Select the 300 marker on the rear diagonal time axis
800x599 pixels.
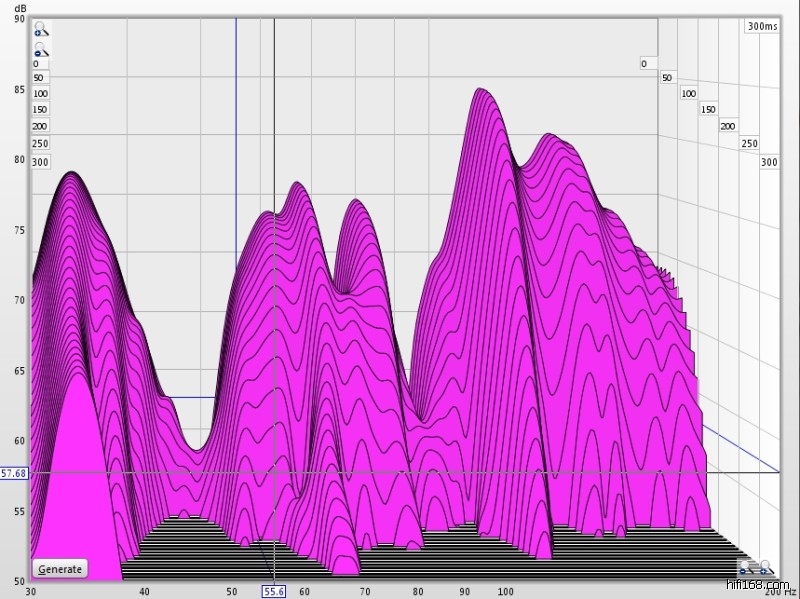click(769, 161)
